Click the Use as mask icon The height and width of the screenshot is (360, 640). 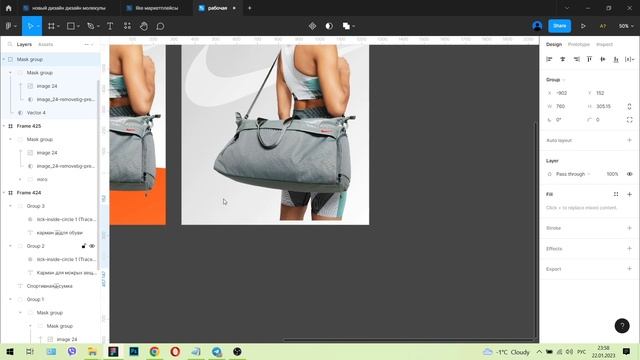point(329,26)
